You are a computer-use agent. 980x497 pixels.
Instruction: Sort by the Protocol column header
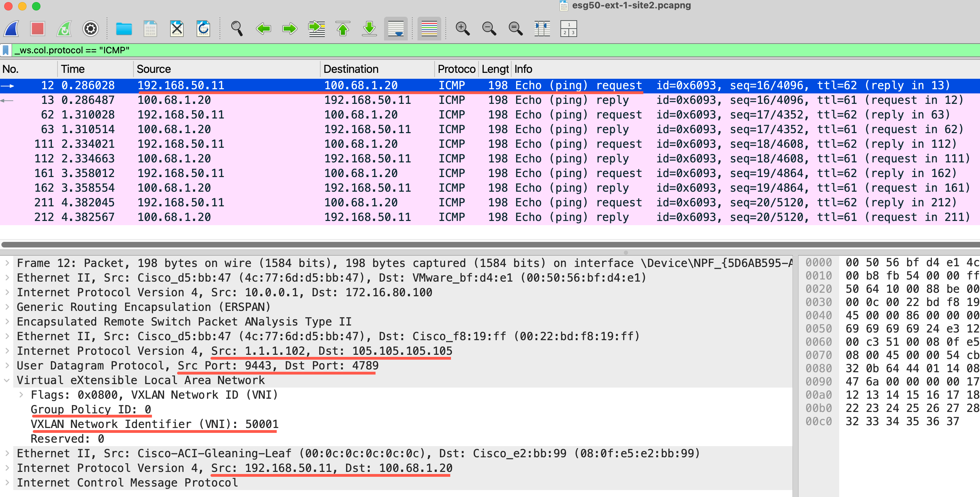pyautogui.click(x=456, y=69)
